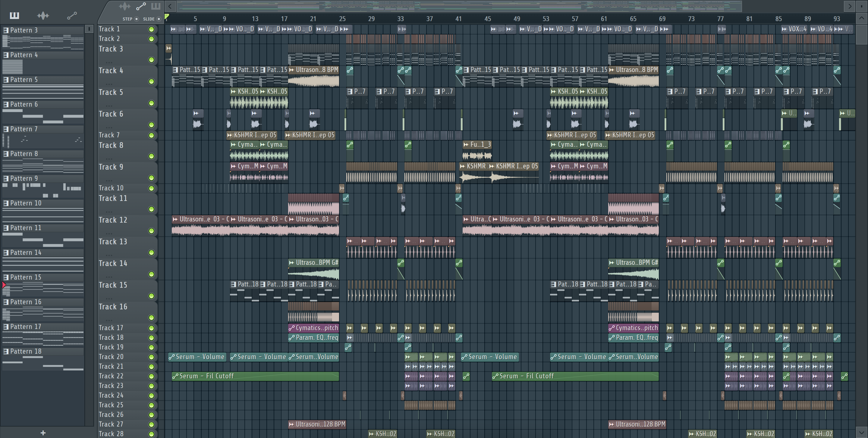The height and width of the screenshot is (438, 868).
Task: Jump to bar 41 on the timeline ruler
Action: [x=459, y=19]
